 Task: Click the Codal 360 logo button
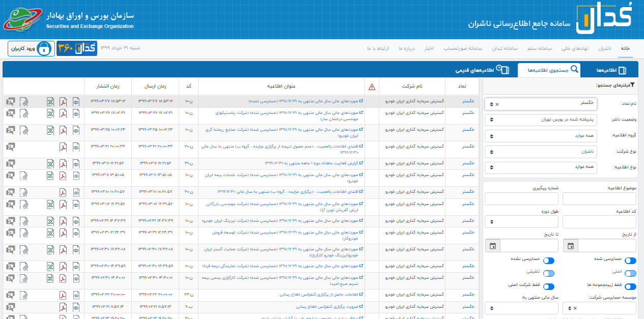coord(77,48)
